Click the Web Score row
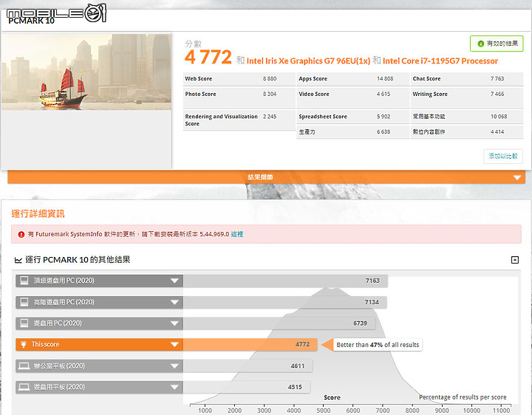The height and width of the screenshot is (415, 532). (239, 79)
